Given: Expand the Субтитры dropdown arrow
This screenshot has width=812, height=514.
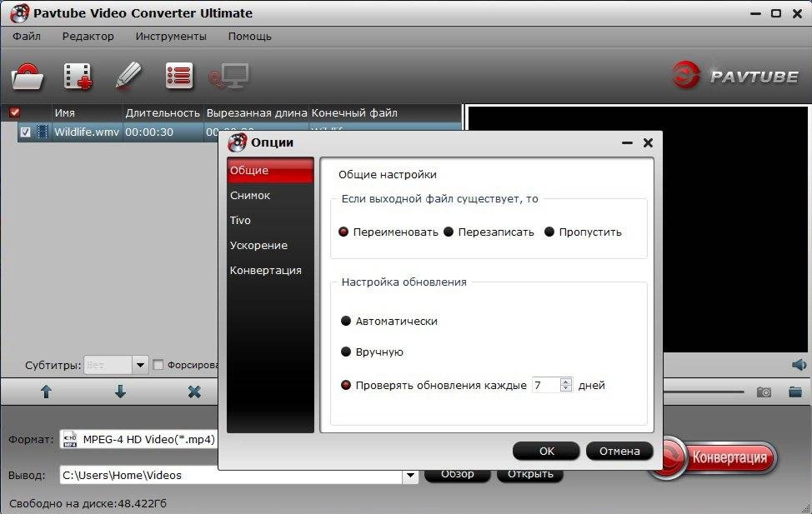Looking at the screenshot, I should 140,365.
